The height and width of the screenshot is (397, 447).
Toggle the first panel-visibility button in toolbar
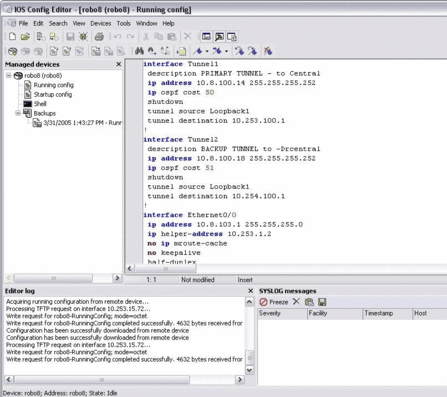(206, 36)
